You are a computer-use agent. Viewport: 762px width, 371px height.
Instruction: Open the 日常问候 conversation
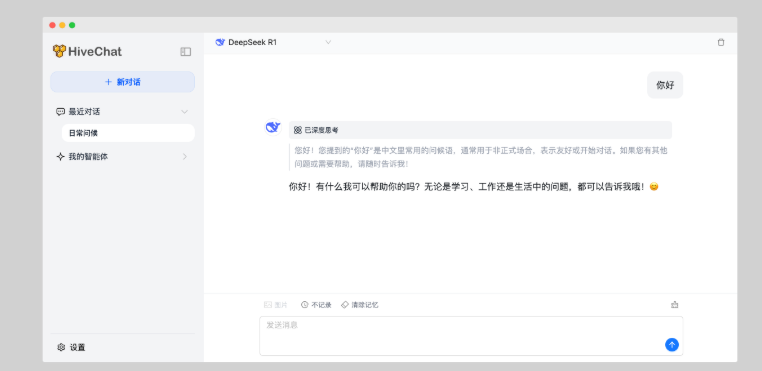(x=128, y=133)
